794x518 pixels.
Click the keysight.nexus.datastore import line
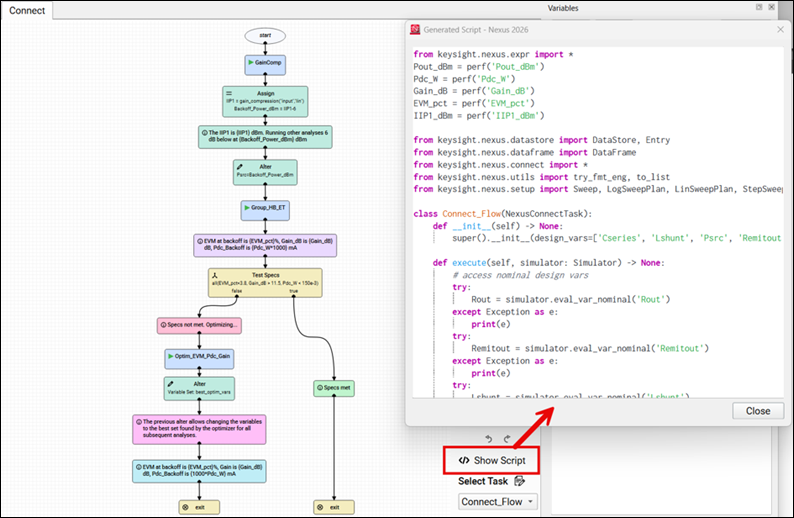541,140
